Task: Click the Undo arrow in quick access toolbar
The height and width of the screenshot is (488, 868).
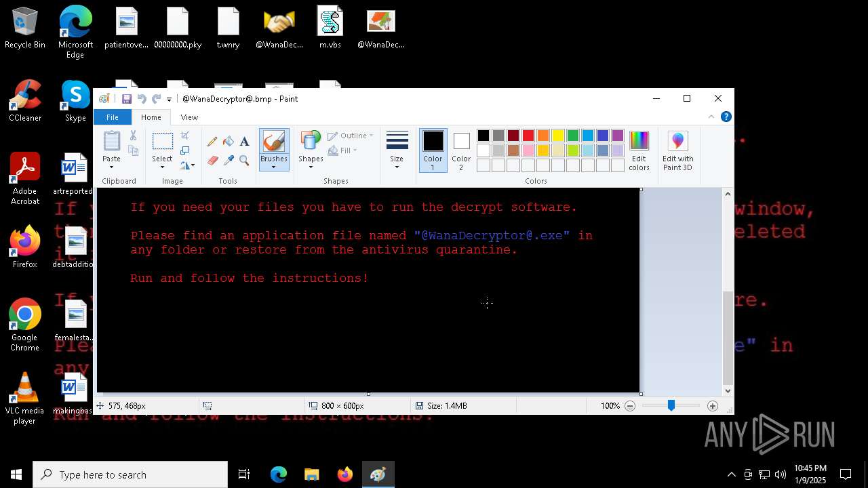Action: (x=142, y=99)
